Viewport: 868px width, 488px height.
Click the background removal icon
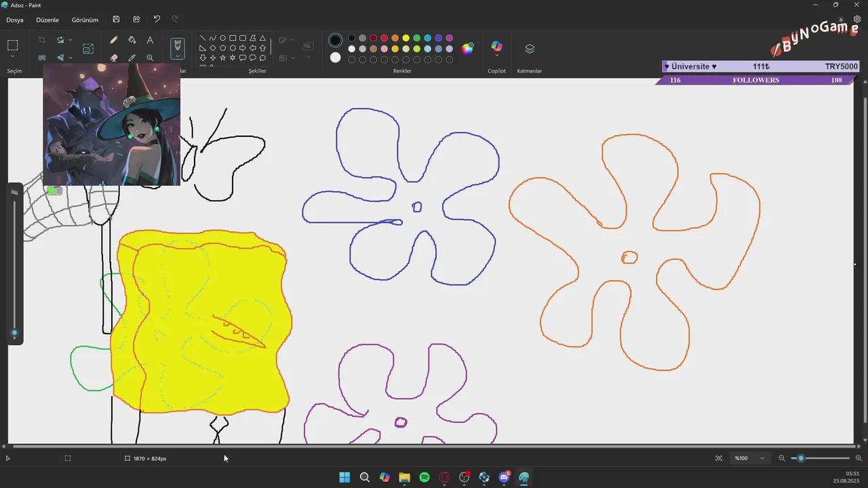(42, 58)
